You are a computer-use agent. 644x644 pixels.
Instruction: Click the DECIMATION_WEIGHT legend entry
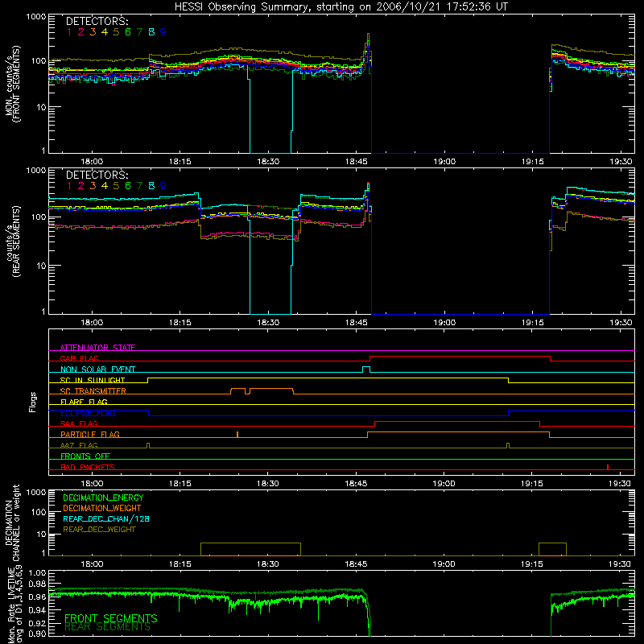pos(102,508)
